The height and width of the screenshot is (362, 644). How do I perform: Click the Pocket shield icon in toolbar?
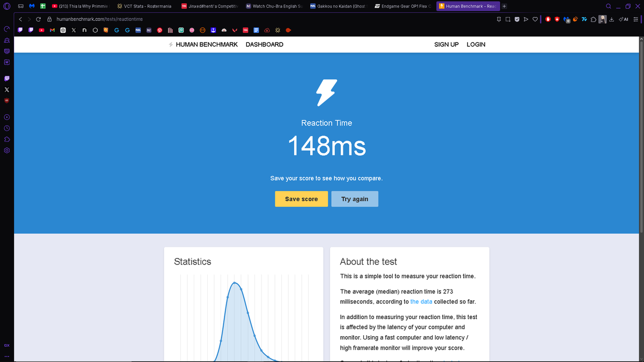click(x=517, y=19)
